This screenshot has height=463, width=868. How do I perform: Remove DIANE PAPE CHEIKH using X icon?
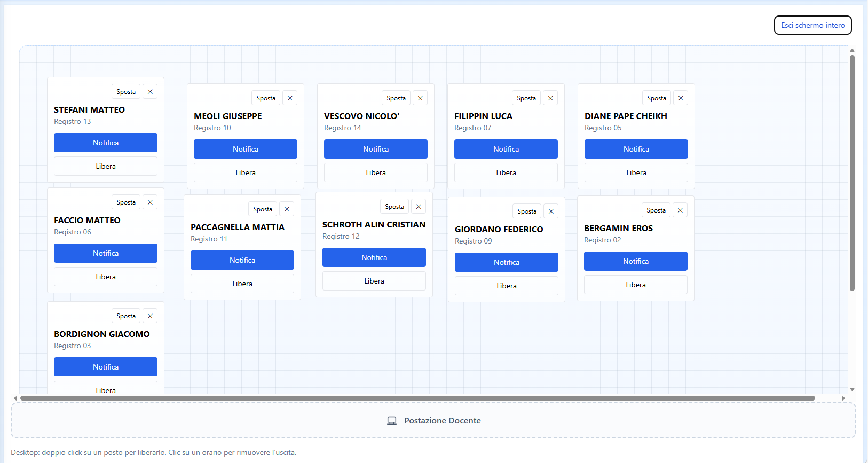(x=681, y=98)
